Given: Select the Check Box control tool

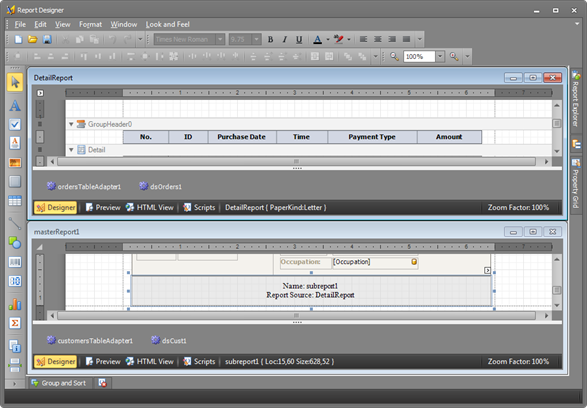Looking at the screenshot, I should 15,124.
